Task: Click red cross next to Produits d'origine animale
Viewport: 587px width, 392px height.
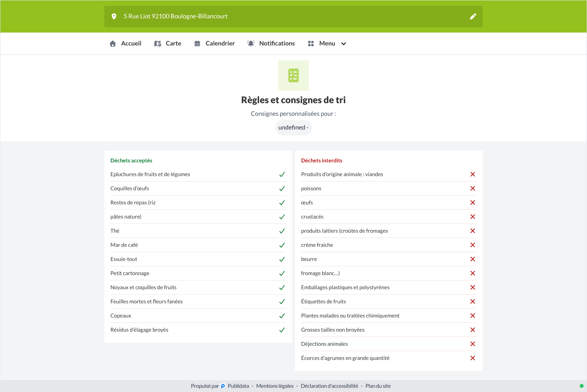Action: click(473, 174)
